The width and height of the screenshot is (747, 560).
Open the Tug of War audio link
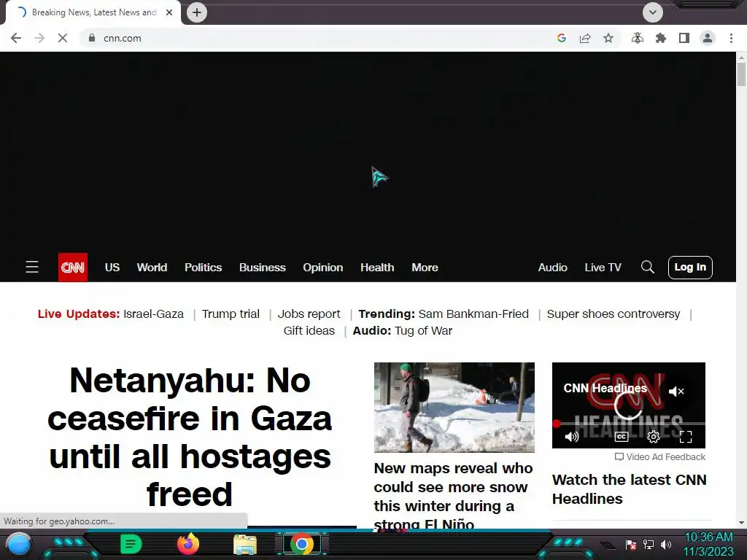424,331
